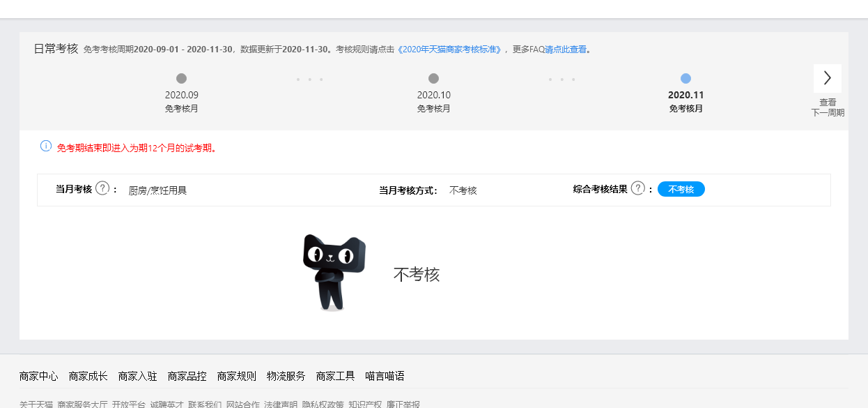Image resolution: width=868 pixels, height=408 pixels.
Task: Click the bold 2020.11 month label
Action: 686,95
